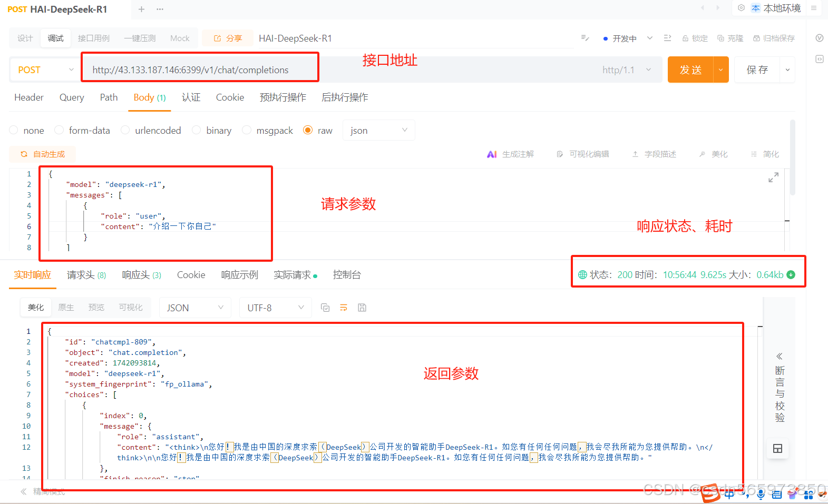Click the 发送 send button
The height and width of the screenshot is (504, 828).
click(x=690, y=70)
